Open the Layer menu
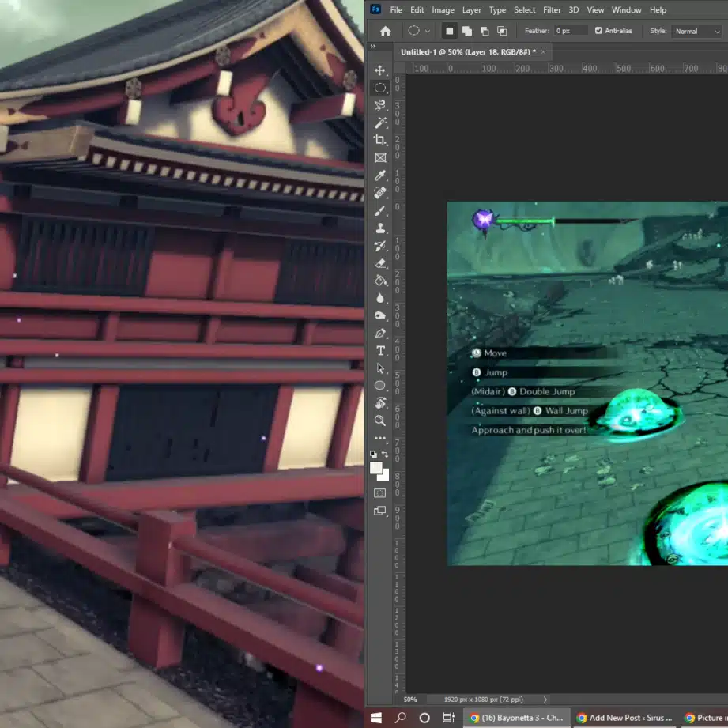Image resolution: width=728 pixels, height=728 pixels. point(472,9)
